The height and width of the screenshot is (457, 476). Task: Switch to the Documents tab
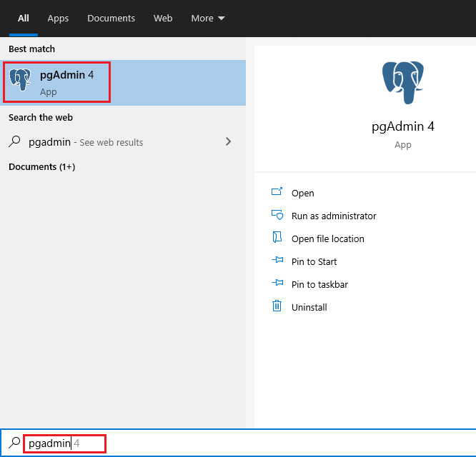tap(111, 18)
